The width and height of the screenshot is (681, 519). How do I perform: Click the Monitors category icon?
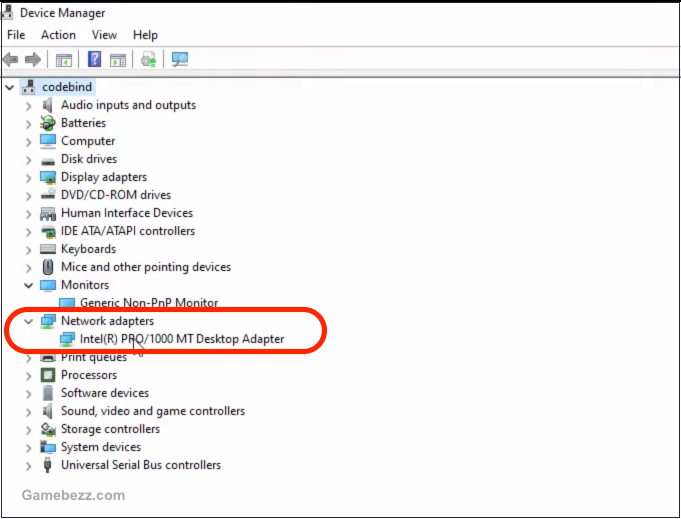48,285
